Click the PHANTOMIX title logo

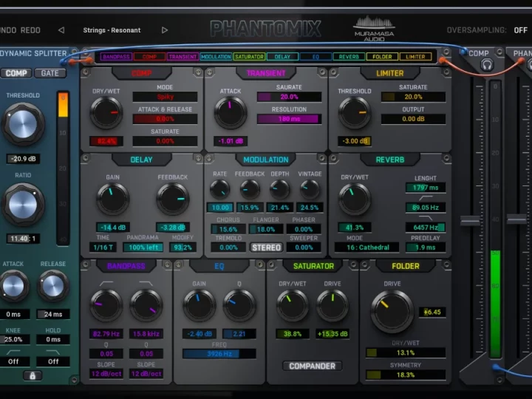(x=265, y=29)
